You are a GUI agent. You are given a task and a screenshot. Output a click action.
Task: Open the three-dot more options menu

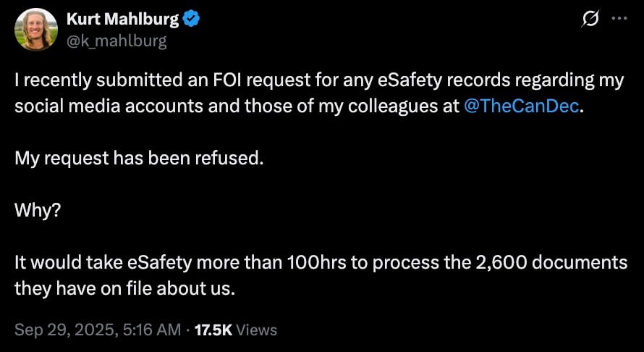(619, 20)
